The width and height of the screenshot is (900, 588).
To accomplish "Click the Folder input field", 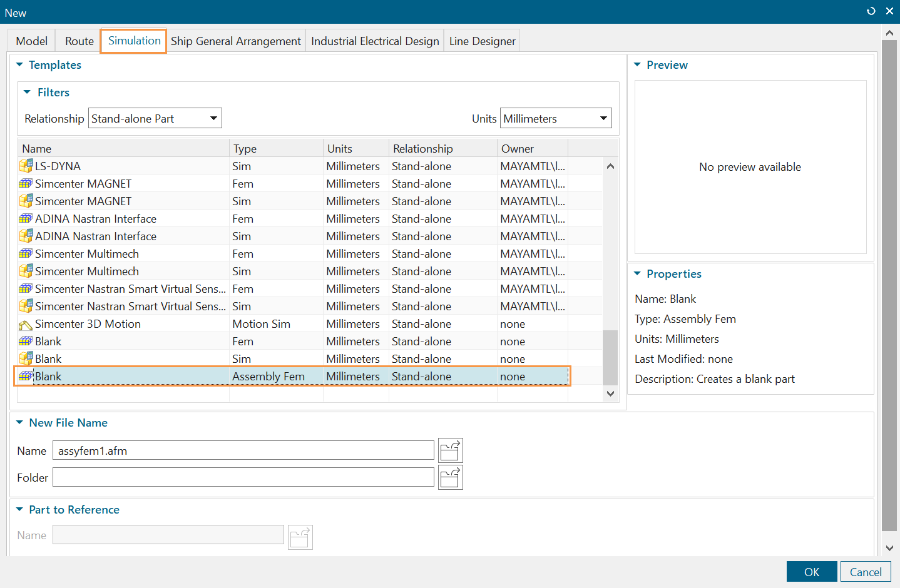I will [x=243, y=477].
